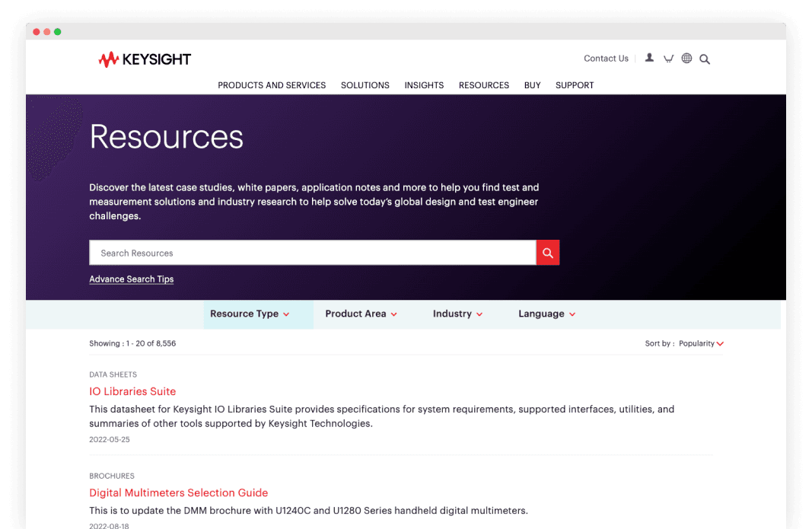Open the user account icon
Screen dimensions: 812x529
(649, 58)
